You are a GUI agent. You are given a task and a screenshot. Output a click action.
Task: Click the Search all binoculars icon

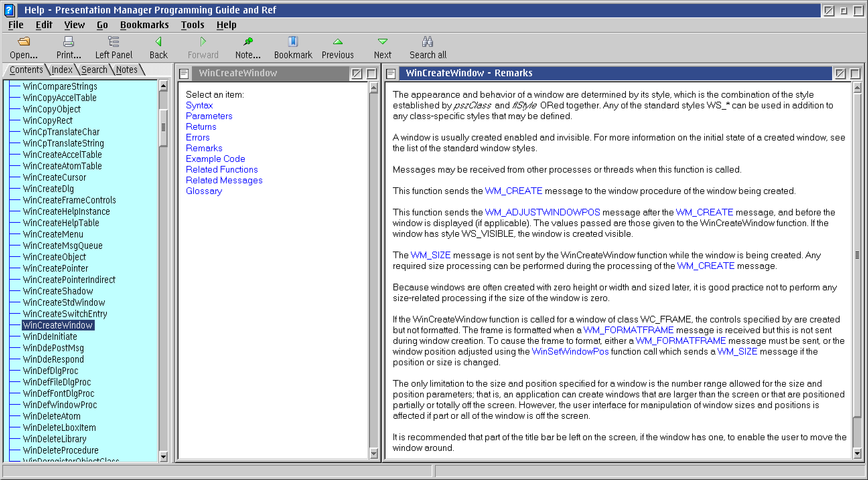(x=428, y=42)
